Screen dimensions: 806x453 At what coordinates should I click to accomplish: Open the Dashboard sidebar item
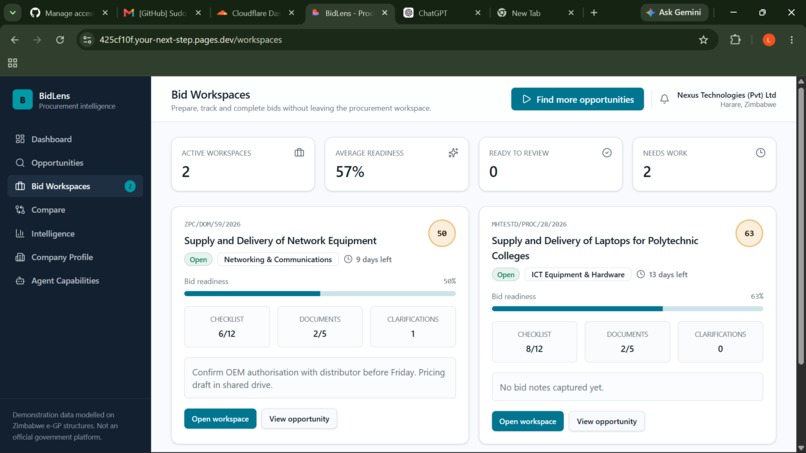(75, 139)
